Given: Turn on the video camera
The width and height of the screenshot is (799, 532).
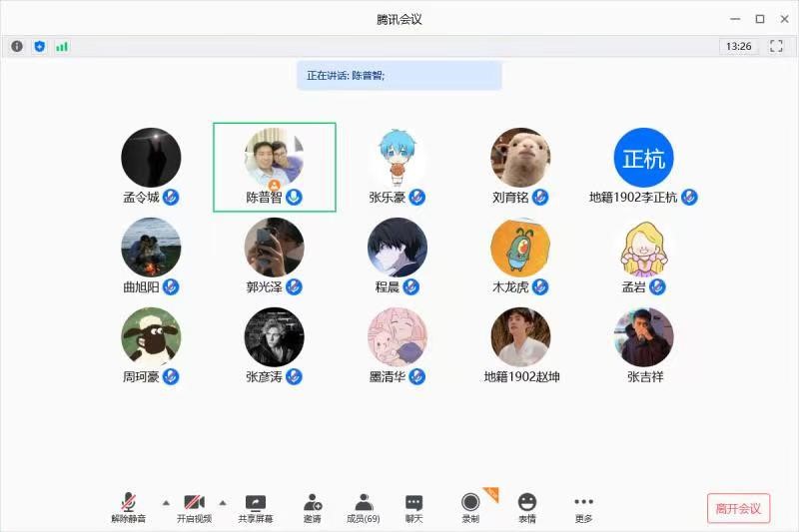Looking at the screenshot, I should coord(194,507).
